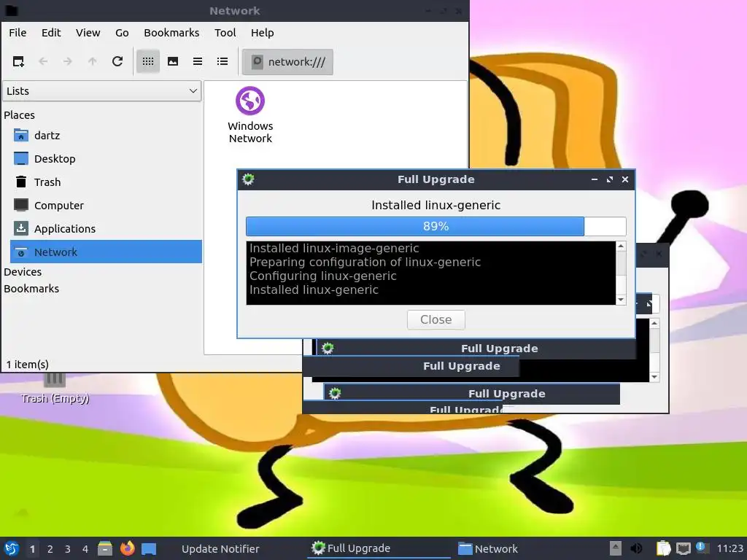The width and height of the screenshot is (747, 560).
Task: Click the Bookmarks section header in side pane
Action: (x=31, y=289)
